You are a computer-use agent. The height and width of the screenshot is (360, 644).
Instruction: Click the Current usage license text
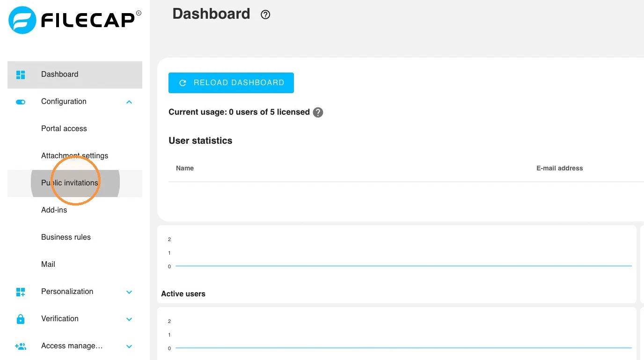coord(239,112)
